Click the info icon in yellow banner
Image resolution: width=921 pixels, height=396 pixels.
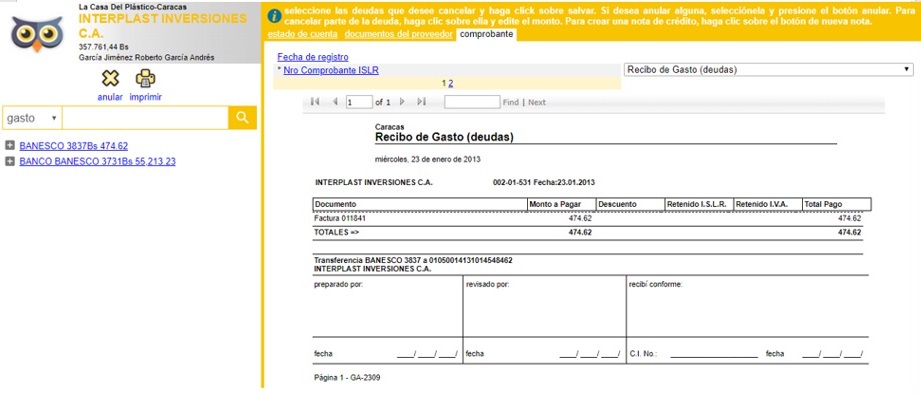pyautogui.click(x=273, y=16)
